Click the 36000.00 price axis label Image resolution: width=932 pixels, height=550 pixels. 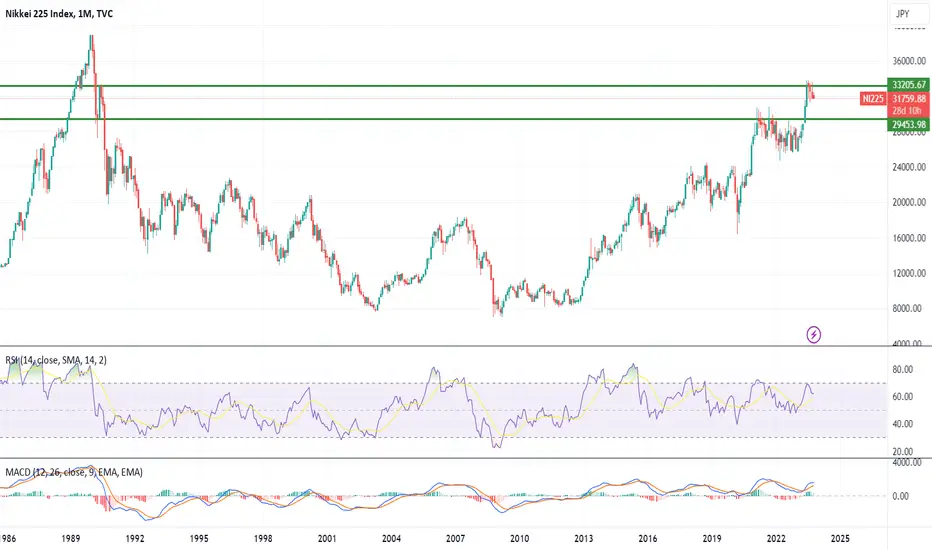click(909, 61)
